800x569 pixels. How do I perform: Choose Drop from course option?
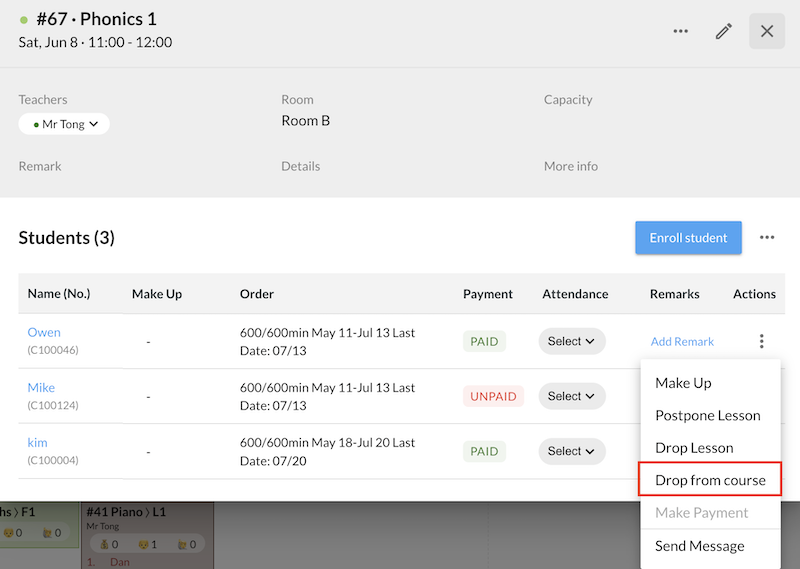[x=710, y=480]
